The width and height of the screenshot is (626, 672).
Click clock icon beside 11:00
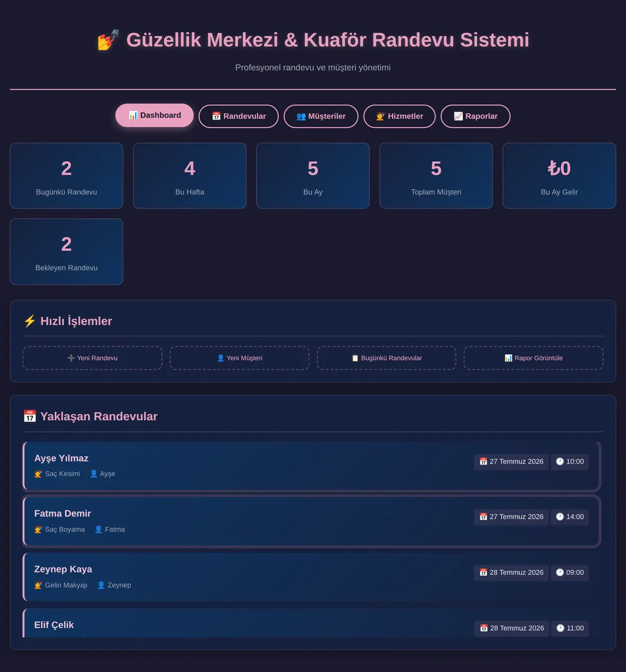tap(560, 628)
